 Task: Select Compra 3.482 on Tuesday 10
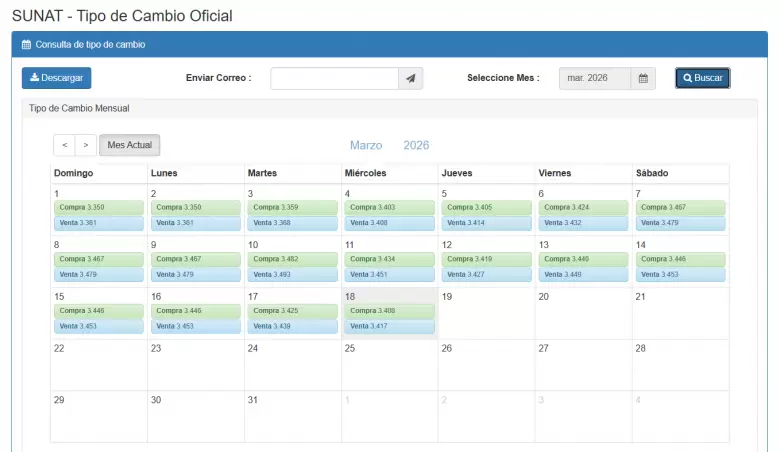[293, 259]
